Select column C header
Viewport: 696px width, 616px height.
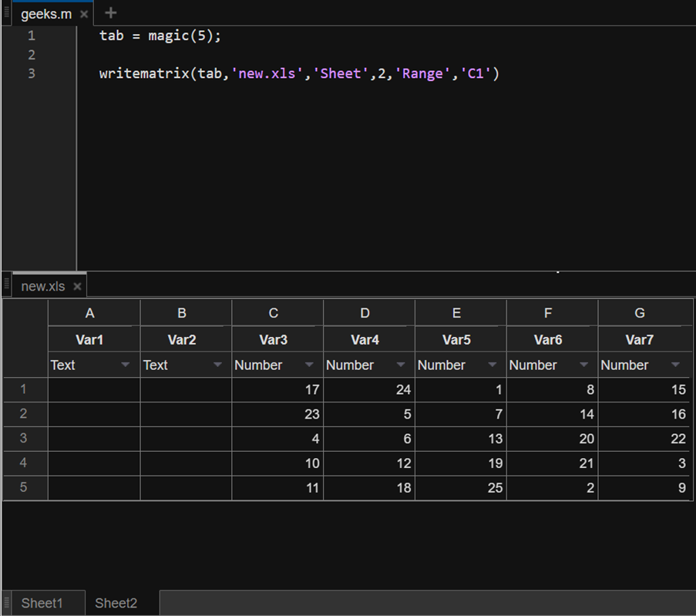274,313
